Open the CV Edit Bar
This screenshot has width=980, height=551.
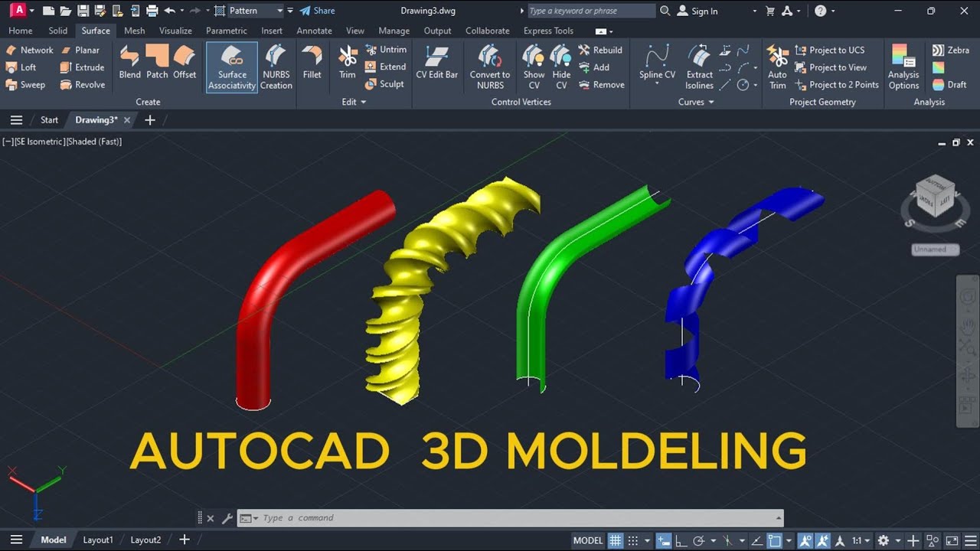pyautogui.click(x=437, y=62)
